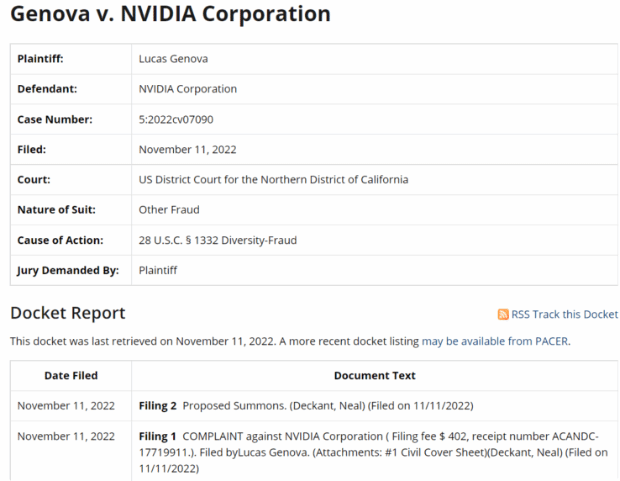Viewport: 620px width, 481px height.
Task: Select the page title Genova v. NVIDIA Corporation
Action: [x=170, y=14]
